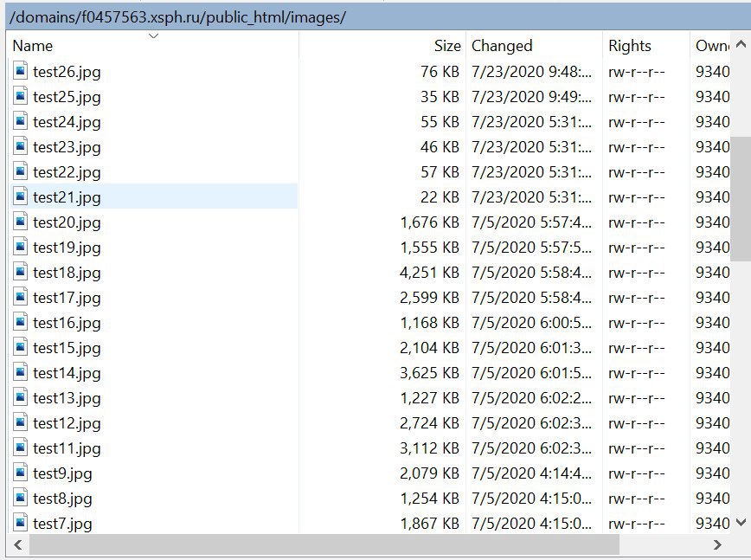Select file name test20.jpg
Image resolution: width=751 pixels, height=560 pixels.
tap(67, 222)
